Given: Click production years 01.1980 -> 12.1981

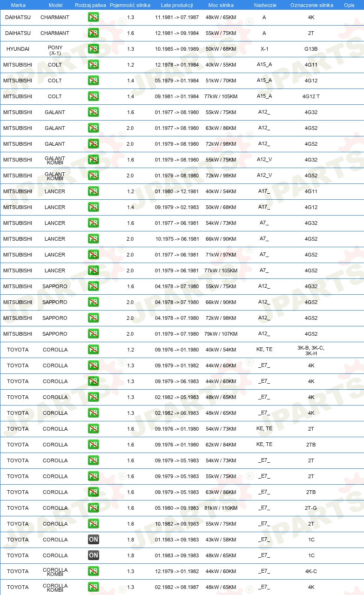Looking at the screenshot, I should 177,191.
